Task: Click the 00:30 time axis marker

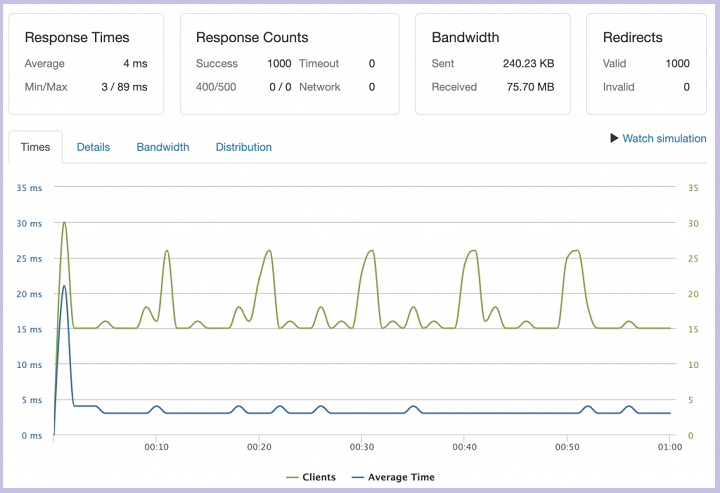Action: [x=362, y=447]
